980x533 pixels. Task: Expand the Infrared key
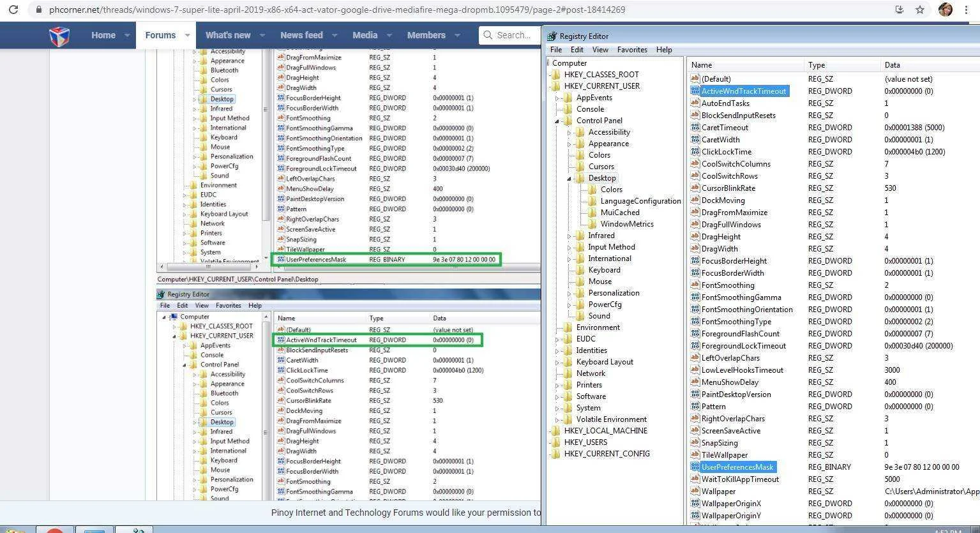click(x=569, y=236)
